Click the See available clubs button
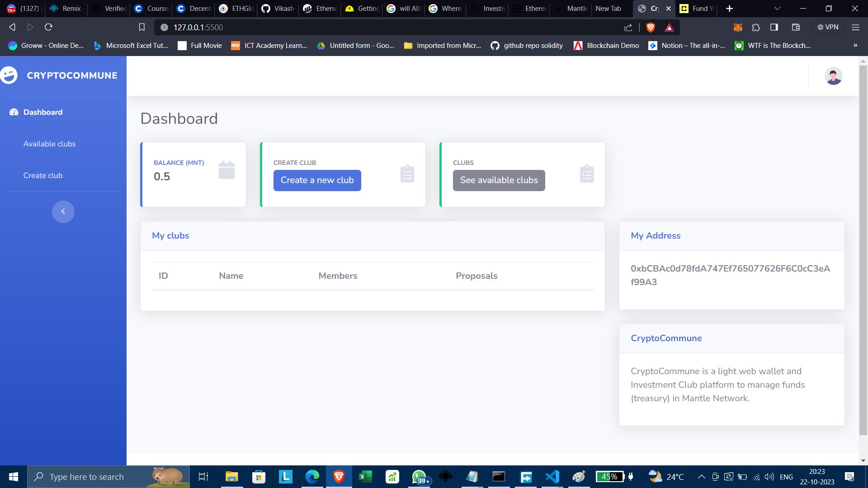The image size is (868, 488). [499, 180]
